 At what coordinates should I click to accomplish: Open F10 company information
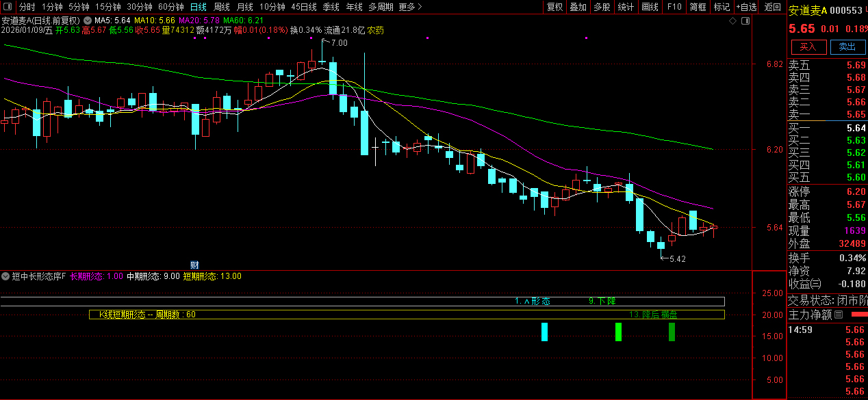(674, 7)
